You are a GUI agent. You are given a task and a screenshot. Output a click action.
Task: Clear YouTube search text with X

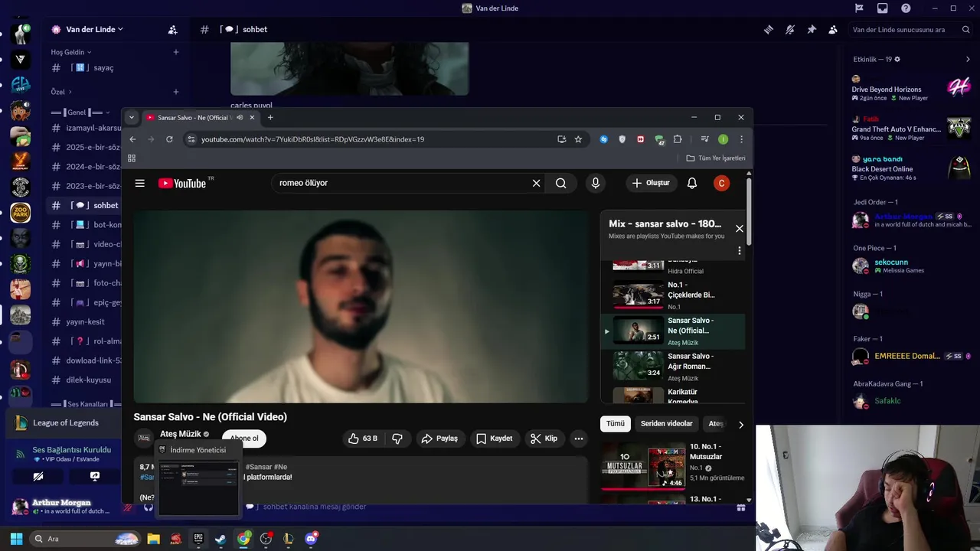(x=536, y=183)
